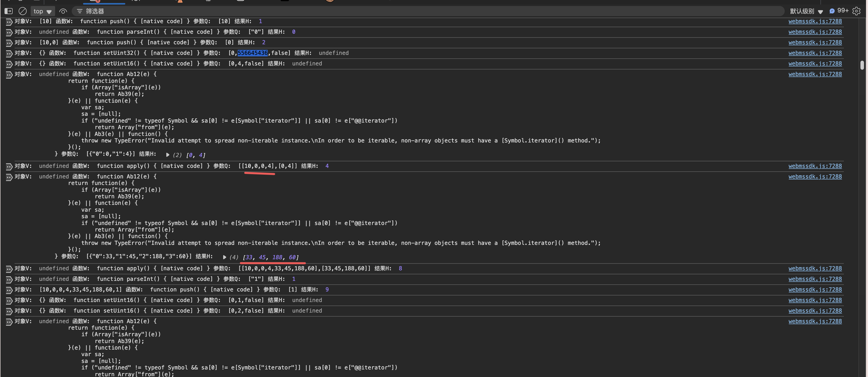Toggle the live expression eye icon
Viewport: 868px width, 377px height.
tap(63, 11)
